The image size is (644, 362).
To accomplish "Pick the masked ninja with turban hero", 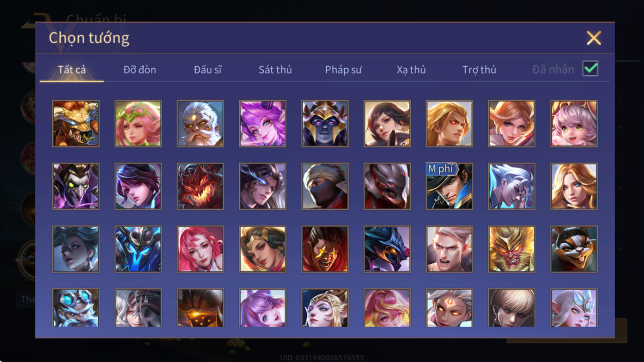I will click(x=325, y=186).
